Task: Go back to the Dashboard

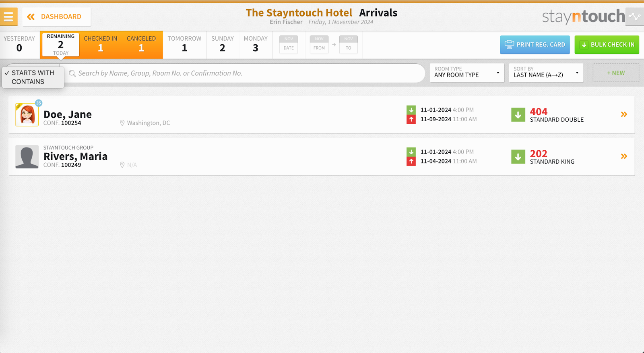Action: (56, 17)
